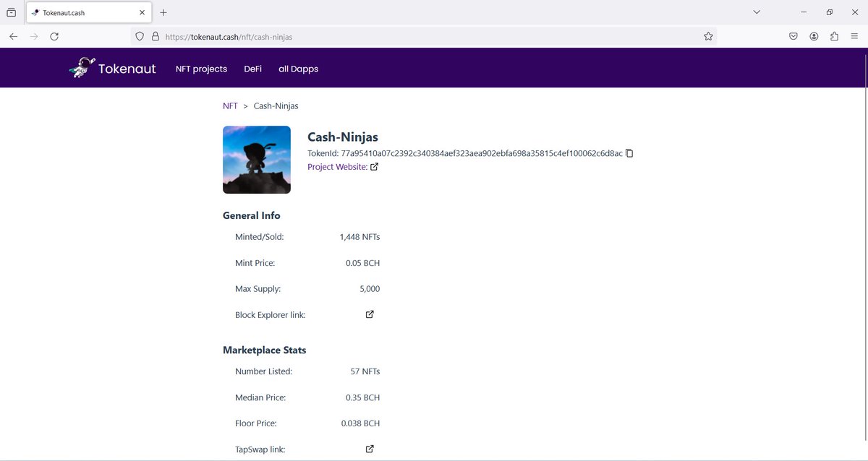Minimize the browser window
The height and width of the screenshot is (461, 868).
click(x=804, y=12)
